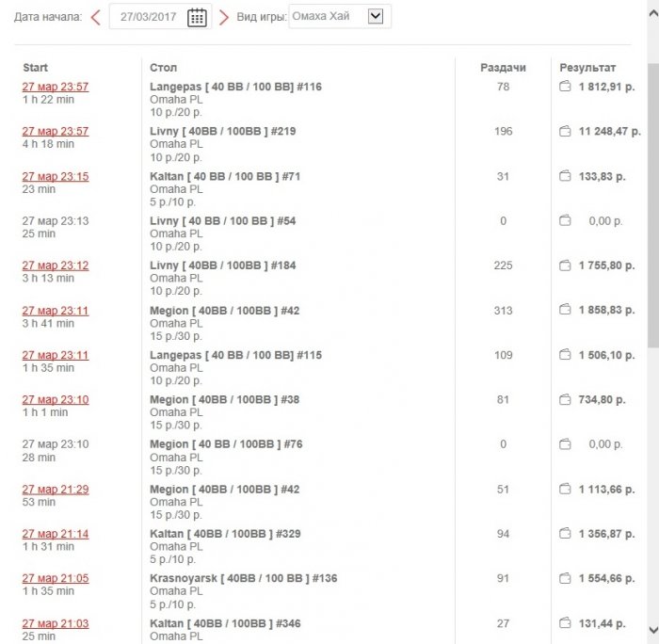Open hand history icon for Langepas #116
The width and height of the screenshot is (659, 644).
click(565, 87)
